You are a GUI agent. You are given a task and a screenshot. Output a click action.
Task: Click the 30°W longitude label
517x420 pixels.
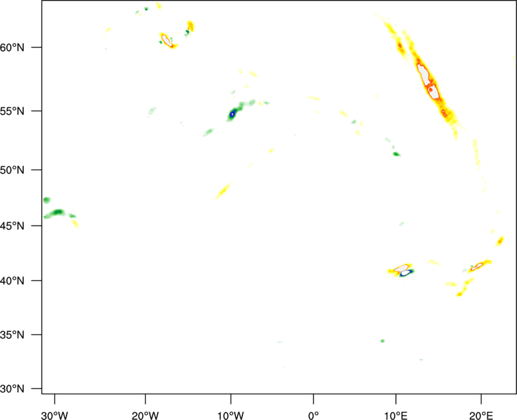click(55, 415)
